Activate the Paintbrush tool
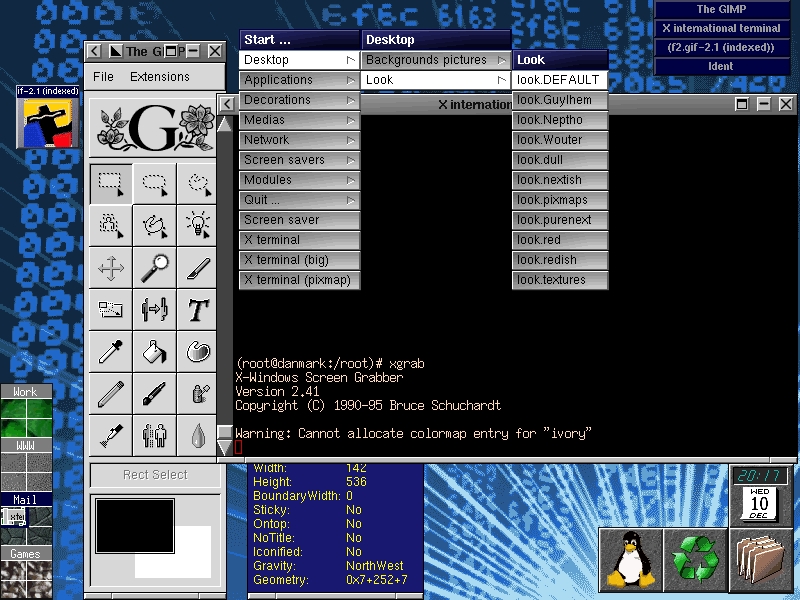This screenshot has height=600, width=800. click(x=154, y=393)
